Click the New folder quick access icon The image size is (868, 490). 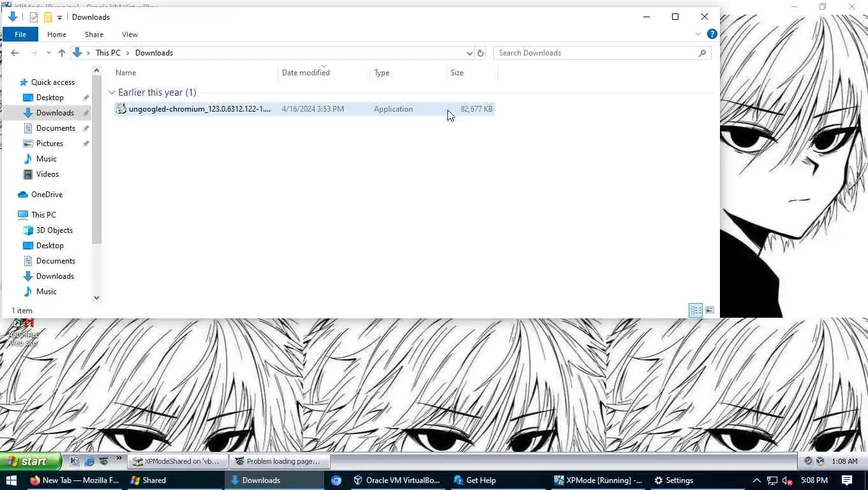click(x=48, y=17)
